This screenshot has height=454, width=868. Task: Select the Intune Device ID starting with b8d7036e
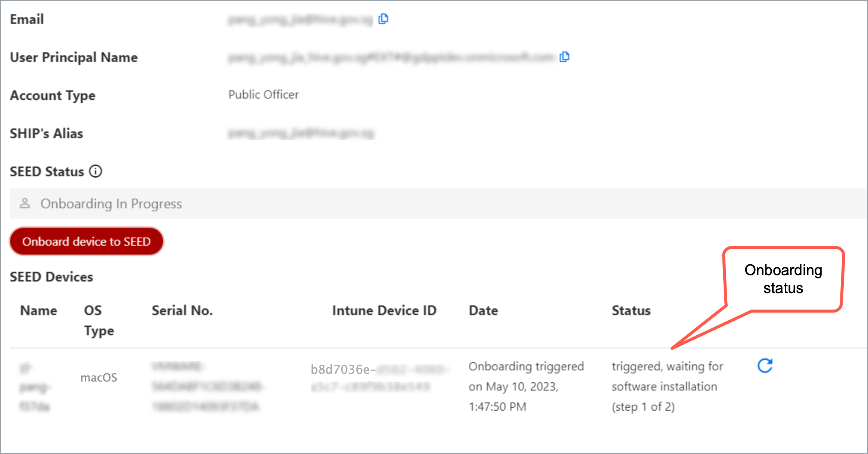[373, 377]
